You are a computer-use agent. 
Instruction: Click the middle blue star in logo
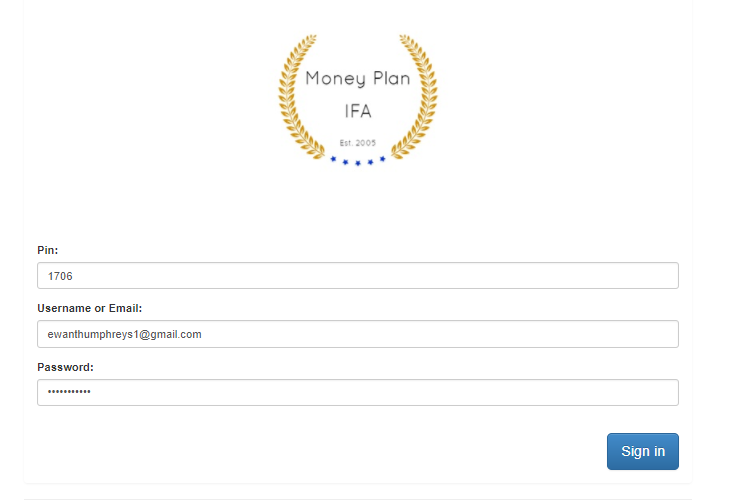click(358, 163)
